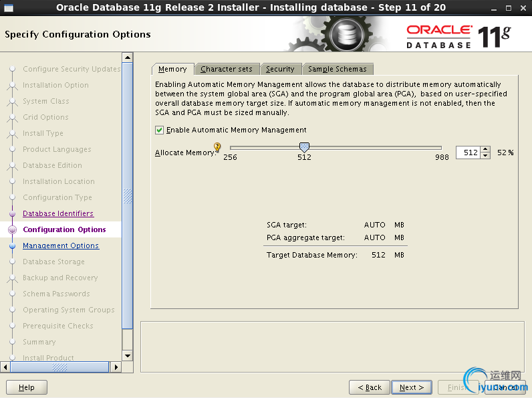Click the 'Installation Location' step text
Screen dimensions: 532x398
coord(59,181)
